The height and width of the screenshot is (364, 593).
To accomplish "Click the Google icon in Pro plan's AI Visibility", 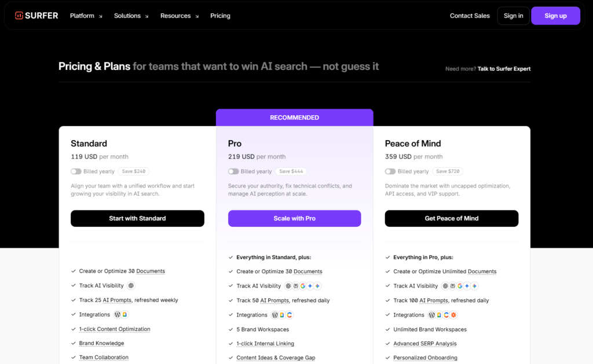I will 303,286.
